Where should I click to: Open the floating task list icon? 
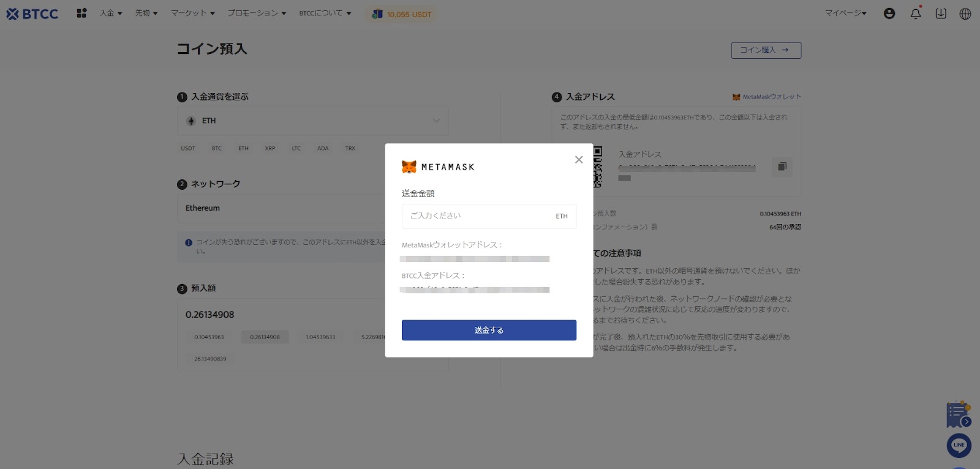click(959, 415)
